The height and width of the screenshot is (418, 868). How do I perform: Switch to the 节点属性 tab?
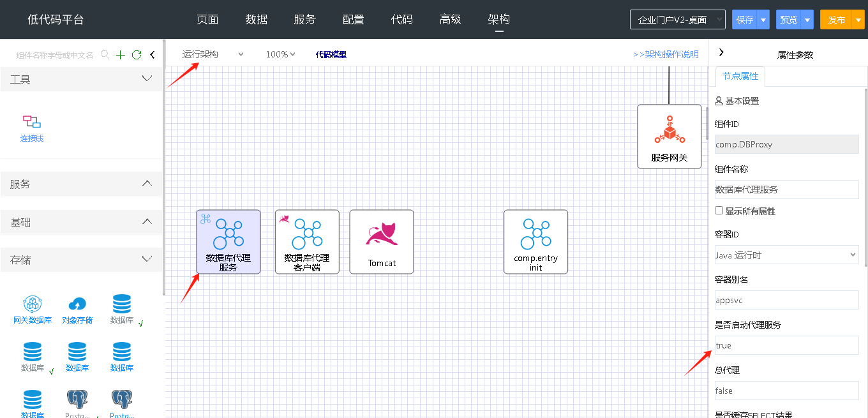[x=740, y=76]
